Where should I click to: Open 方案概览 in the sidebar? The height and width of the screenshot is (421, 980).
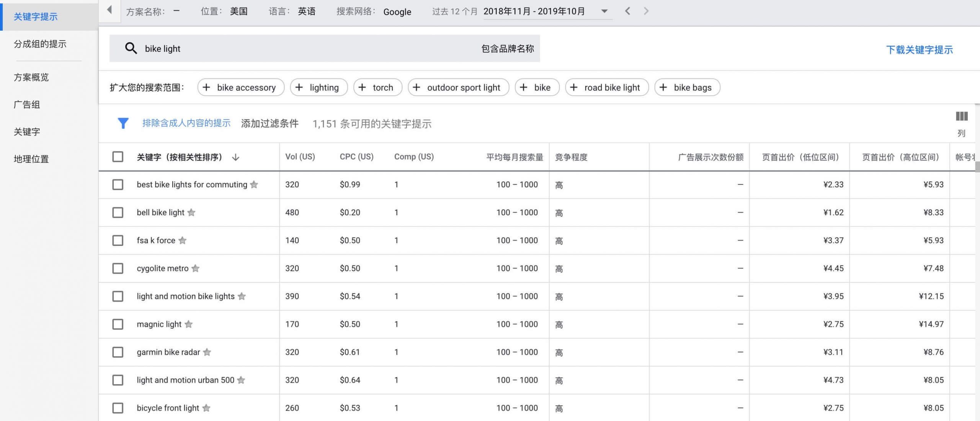click(31, 77)
